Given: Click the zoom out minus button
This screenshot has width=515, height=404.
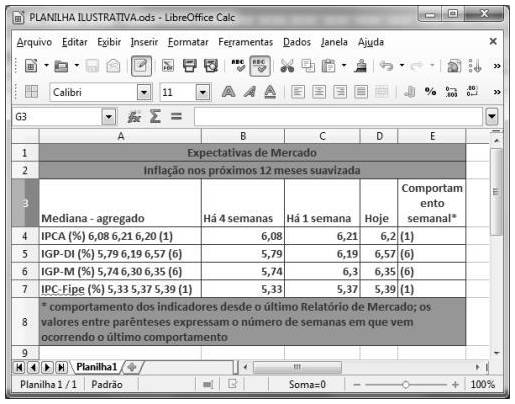Looking at the screenshot, I should (357, 385).
